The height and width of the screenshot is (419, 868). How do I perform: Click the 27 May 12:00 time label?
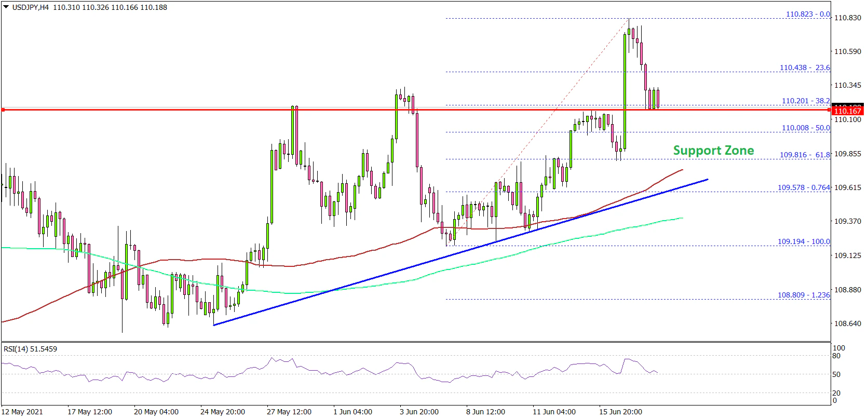[289, 412]
